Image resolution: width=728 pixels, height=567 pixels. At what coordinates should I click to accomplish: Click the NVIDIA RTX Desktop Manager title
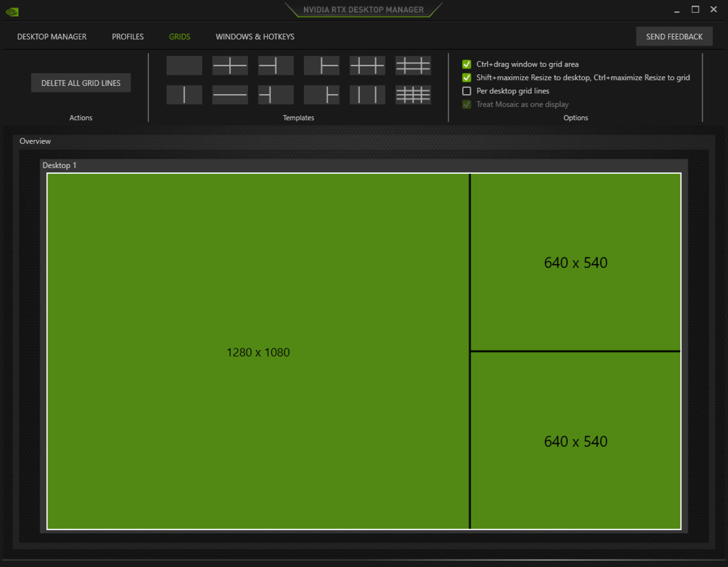(x=364, y=10)
